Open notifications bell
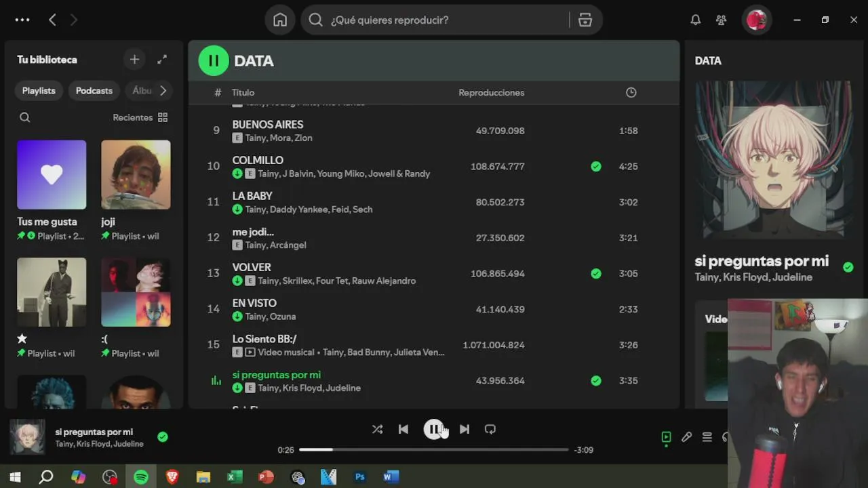Screen dimensions: 868x488 (x=695, y=20)
